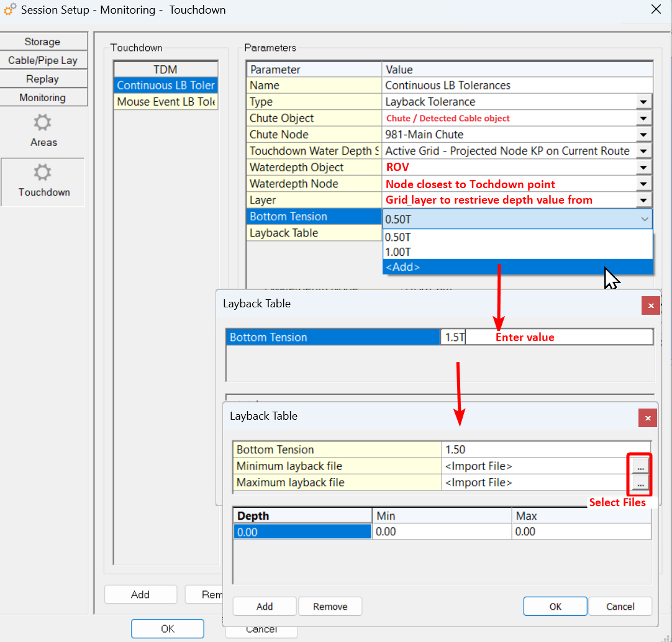
Task: Close the back Layback Table dialog
Action: tap(650, 305)
